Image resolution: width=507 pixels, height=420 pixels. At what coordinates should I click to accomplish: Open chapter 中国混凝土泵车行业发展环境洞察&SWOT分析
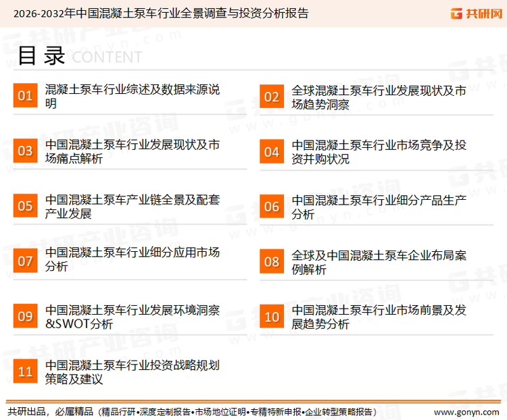pyautogui.click(x=132, y=317)
